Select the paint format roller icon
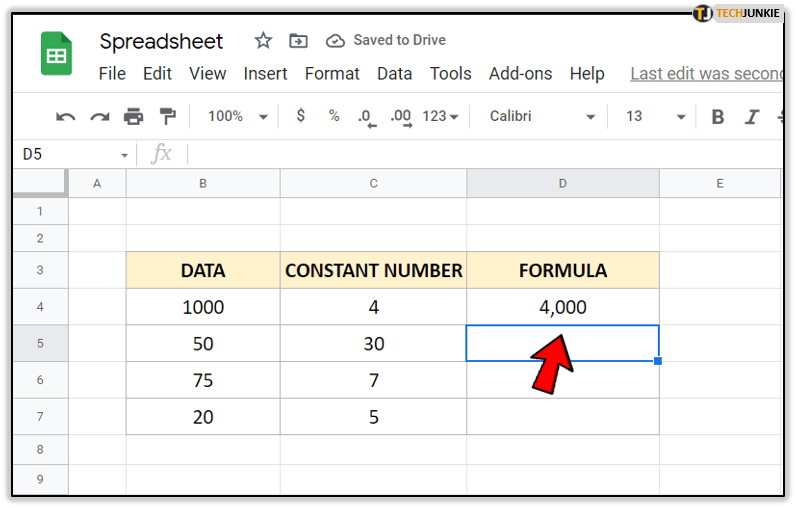Screen dimensions: 796x508 [x=167, y=117]
